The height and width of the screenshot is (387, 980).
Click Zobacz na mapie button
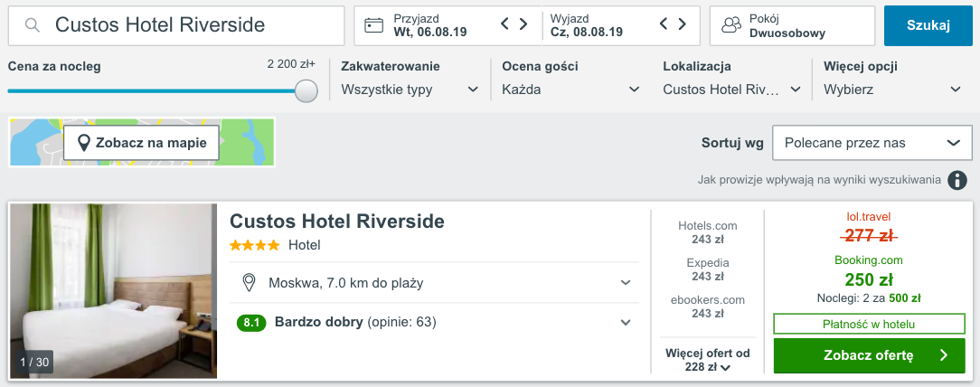(141, 143)
